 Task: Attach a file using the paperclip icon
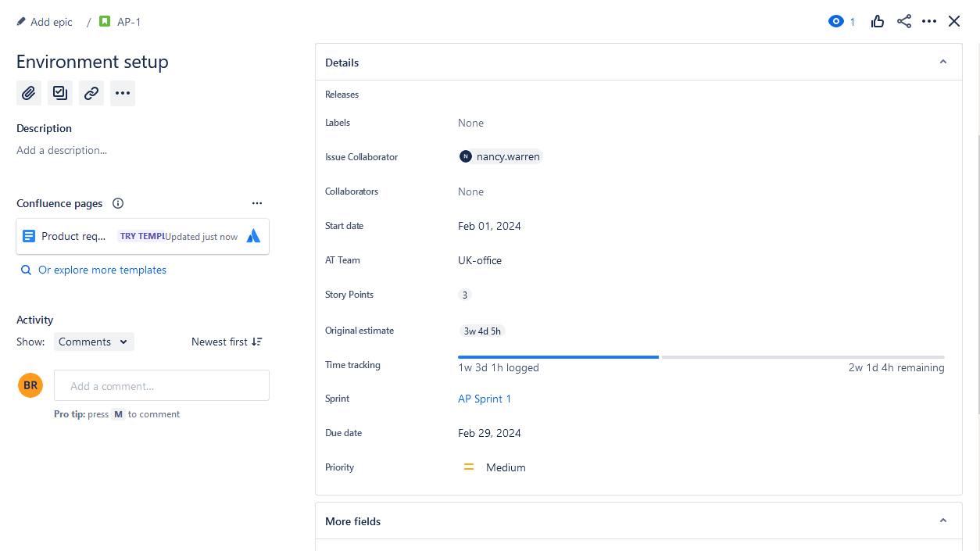click(x=28, y=93)
